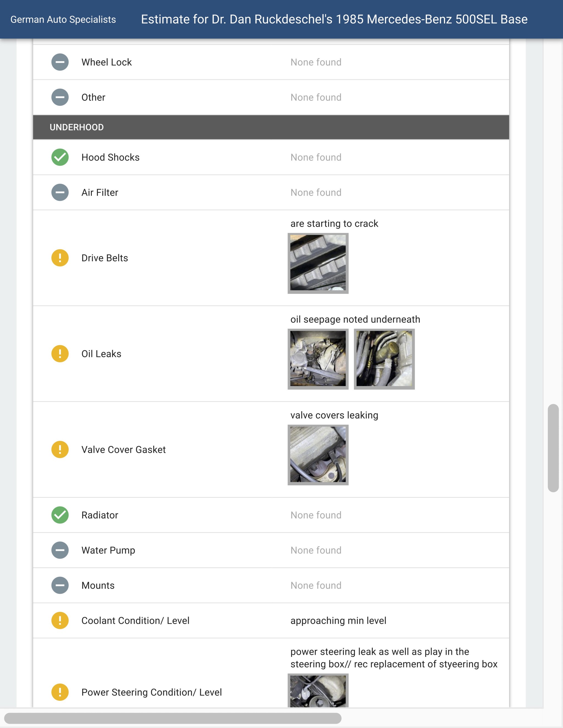
Task: Open the second oil leak photo
Action: [384, 359]
